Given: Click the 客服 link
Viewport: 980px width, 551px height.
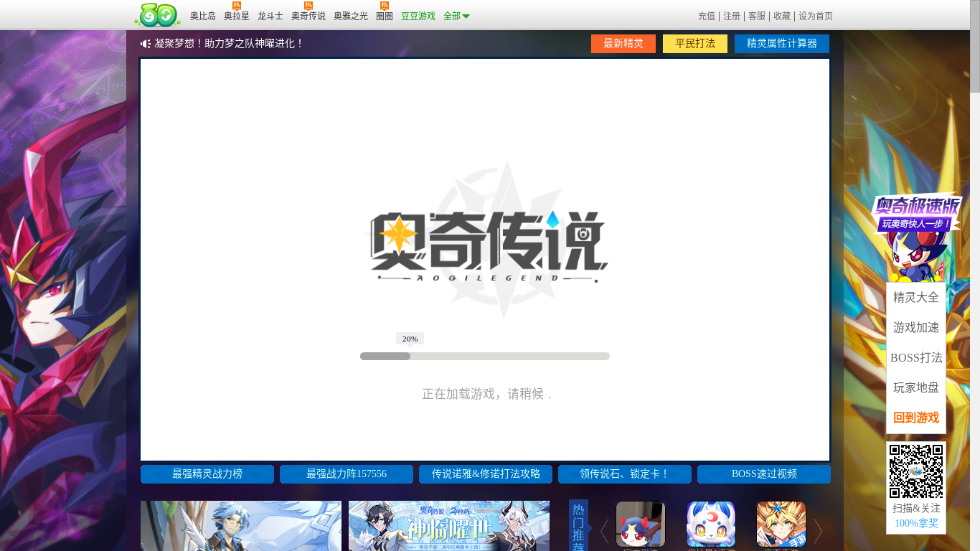Looking at the screenshot, I should 757,16.
